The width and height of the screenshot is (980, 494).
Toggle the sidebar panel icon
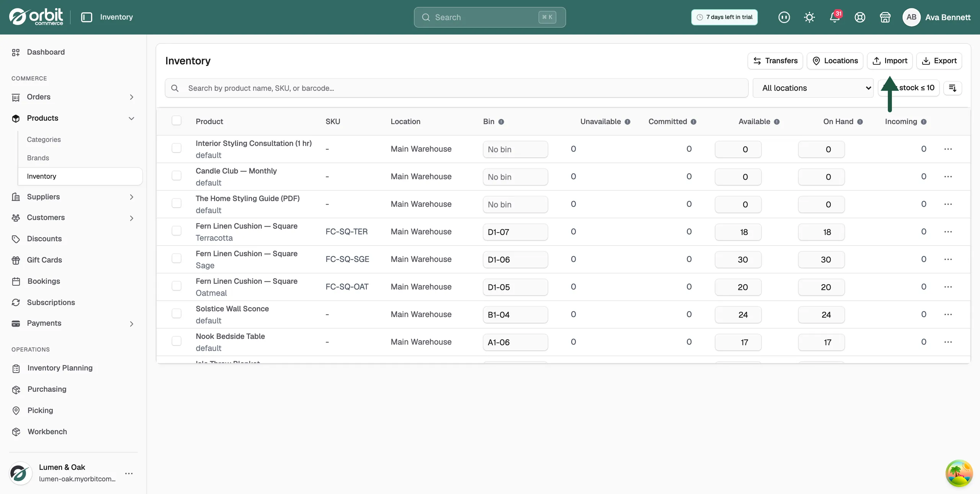pyautogui.click(x=87, y=17)
